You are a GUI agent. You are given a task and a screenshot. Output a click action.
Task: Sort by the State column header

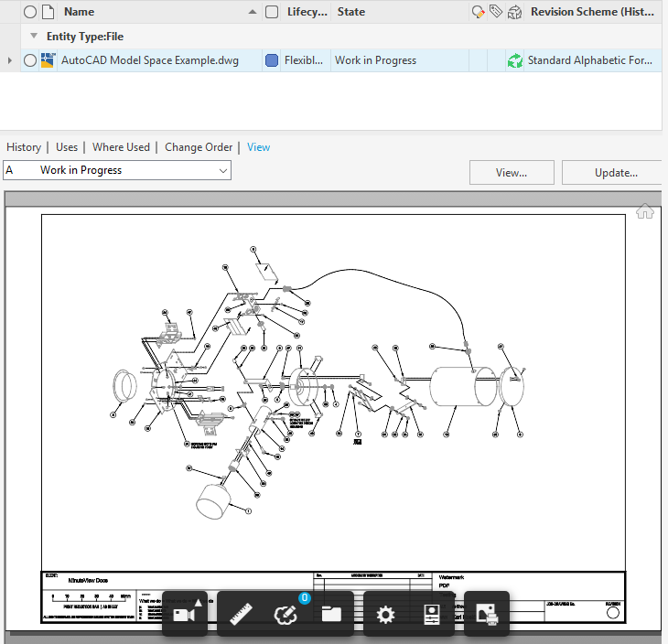(351, 12)
